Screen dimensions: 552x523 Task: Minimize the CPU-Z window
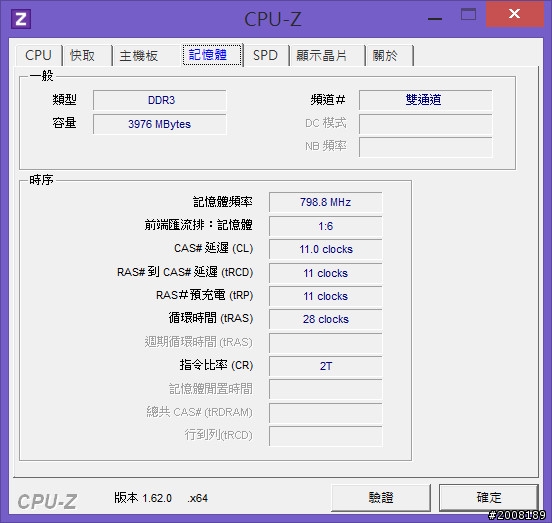tap(435, 18)
